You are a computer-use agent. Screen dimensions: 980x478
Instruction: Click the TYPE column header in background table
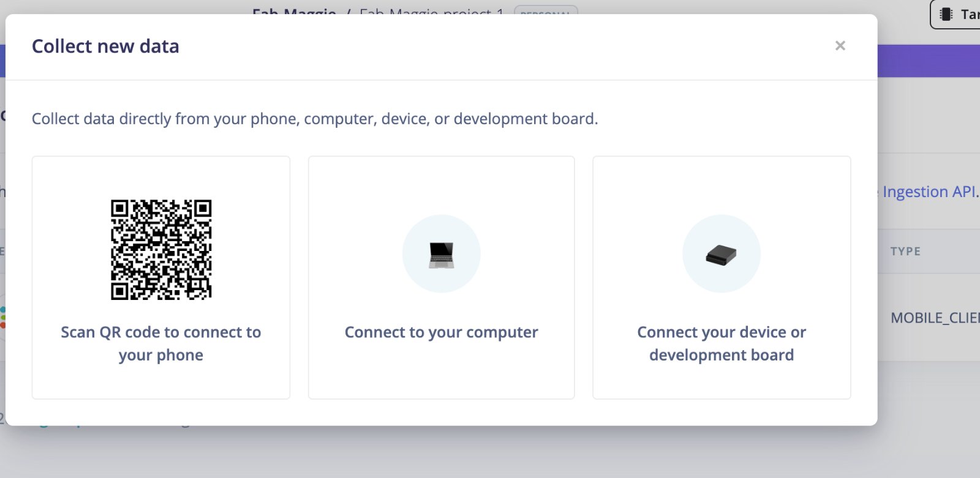tap(905, 252)
